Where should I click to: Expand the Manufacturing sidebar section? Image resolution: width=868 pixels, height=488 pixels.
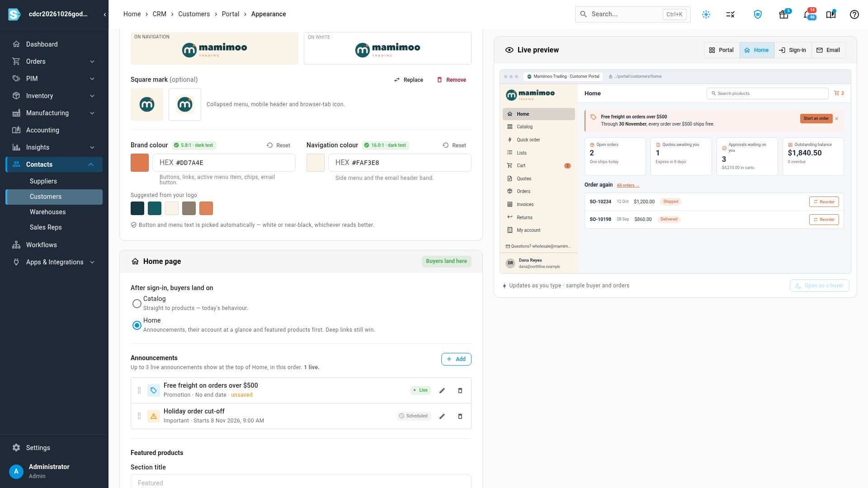tap(92, 113)
